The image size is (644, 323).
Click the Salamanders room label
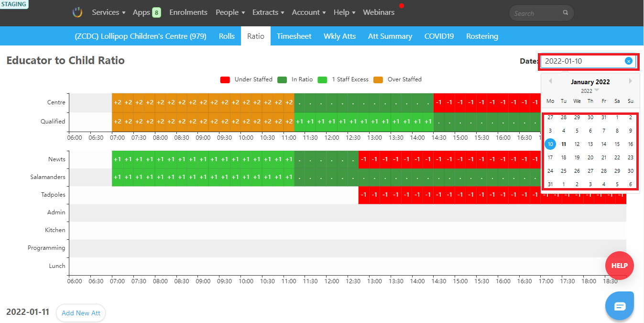(x=48, y=177)
